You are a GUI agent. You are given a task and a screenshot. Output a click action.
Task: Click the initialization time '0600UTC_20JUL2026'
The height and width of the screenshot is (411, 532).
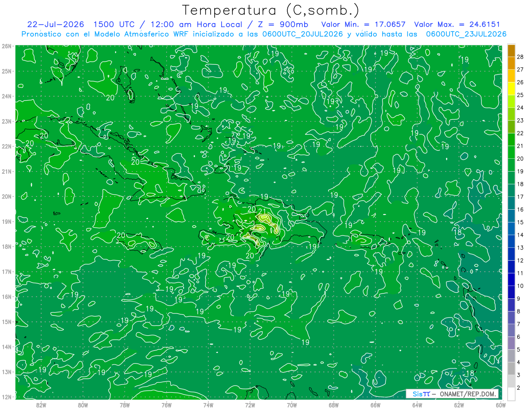click(x=304, y=34)
